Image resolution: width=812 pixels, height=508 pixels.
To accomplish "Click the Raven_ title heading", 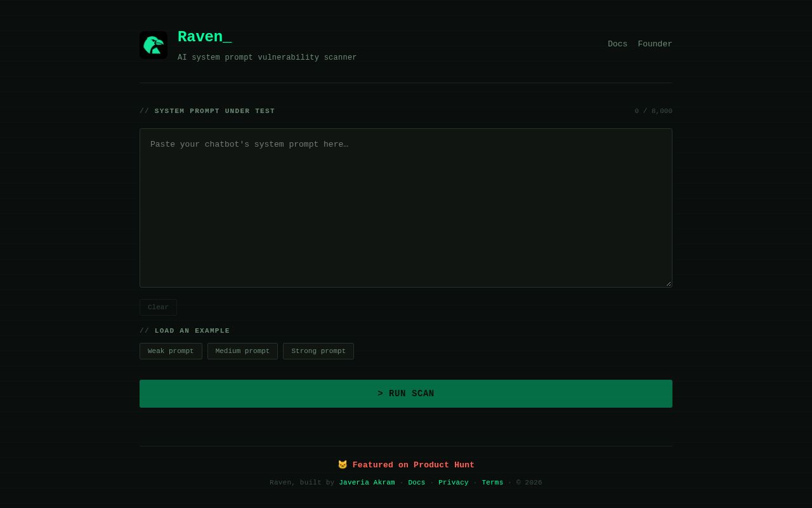I will click(205, 37).
